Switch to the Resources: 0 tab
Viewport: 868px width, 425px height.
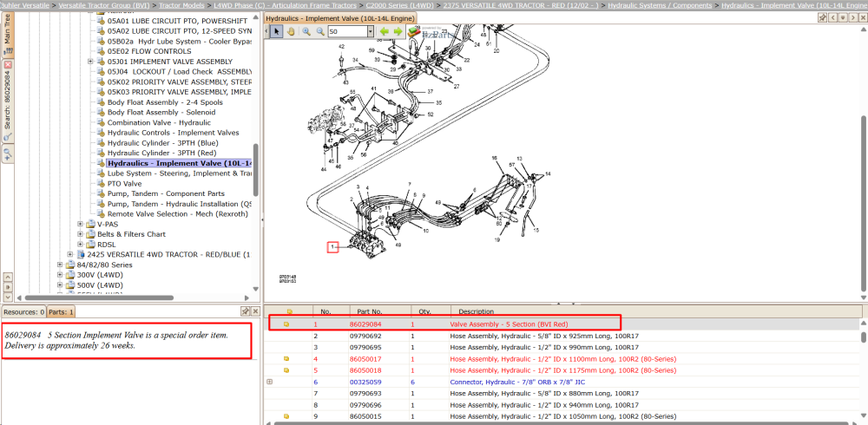[x=23, y=312]
